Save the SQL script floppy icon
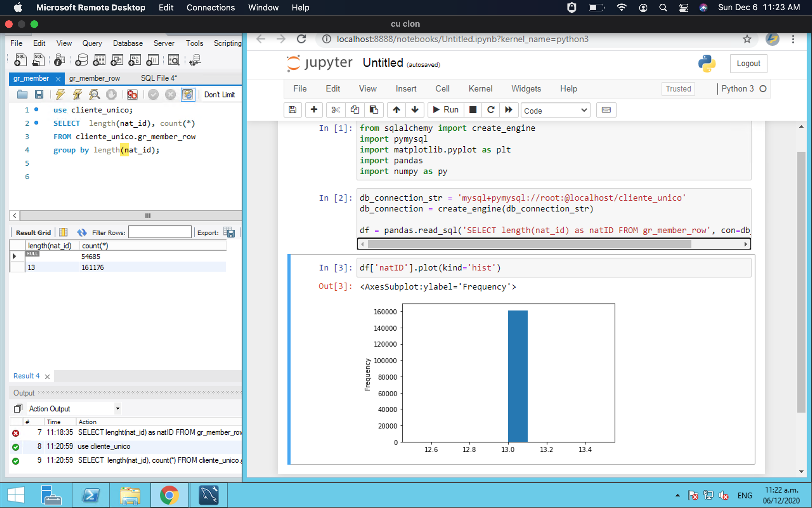812x508 pixels. (39, 94)
